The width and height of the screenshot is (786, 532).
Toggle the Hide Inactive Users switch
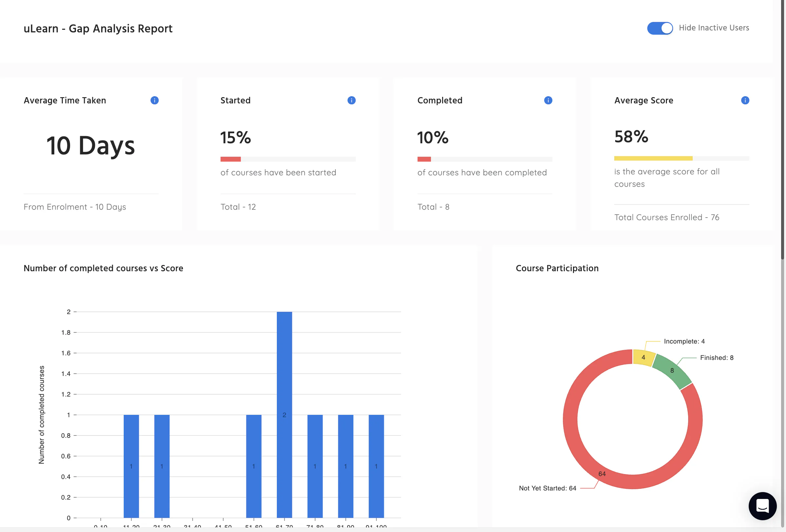(660, 28)
